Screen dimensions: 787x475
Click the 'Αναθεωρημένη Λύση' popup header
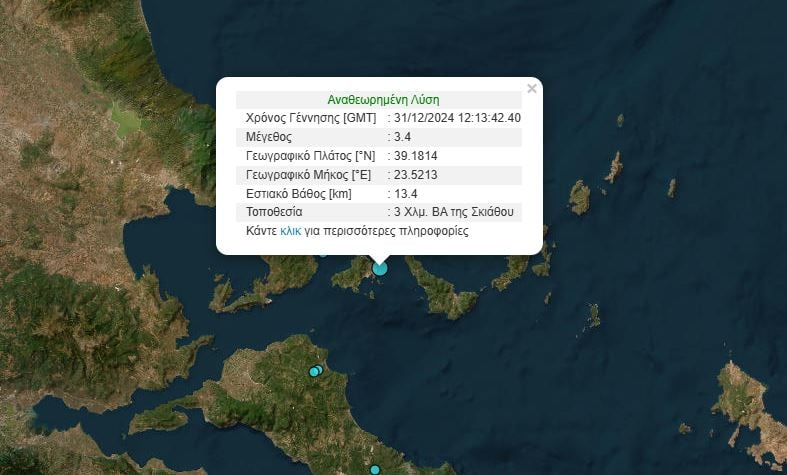(383, 100)
